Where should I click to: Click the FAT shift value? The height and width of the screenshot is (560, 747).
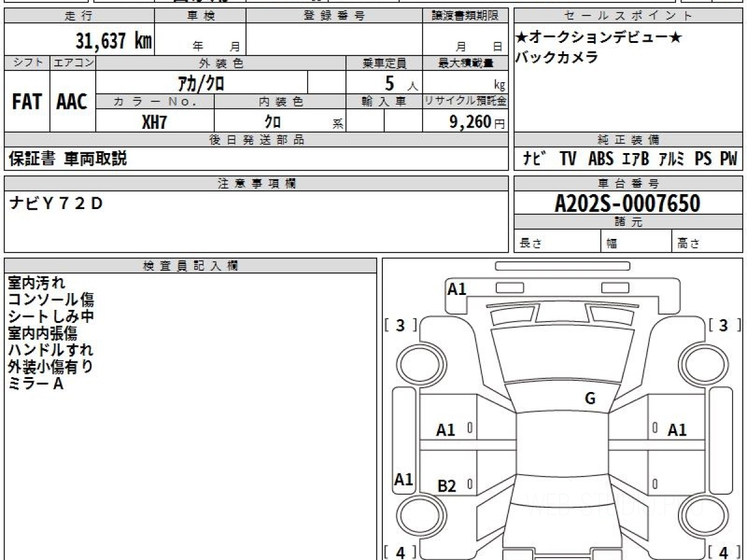tap(27, 101)
